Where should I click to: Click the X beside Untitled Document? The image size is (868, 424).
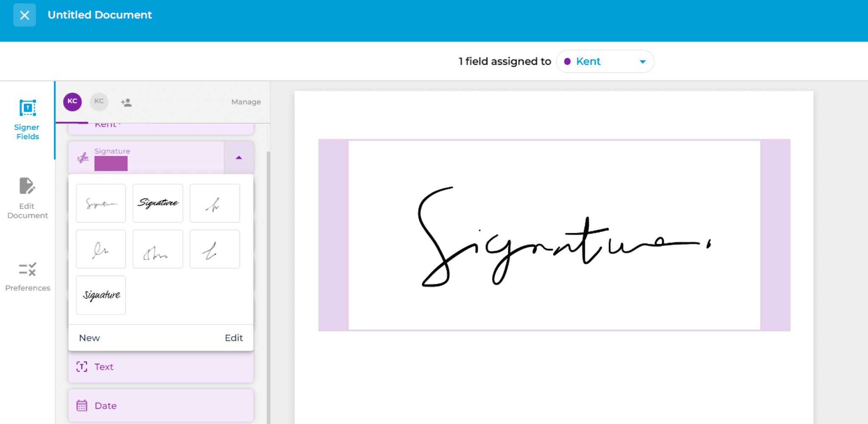click(x=25, y=15)
